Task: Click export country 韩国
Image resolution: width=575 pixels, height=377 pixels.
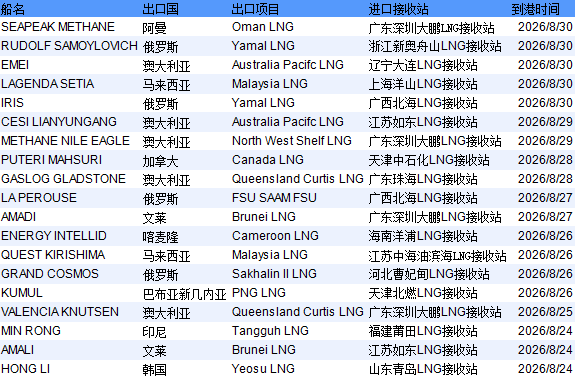Action: [x=154, y=370]
